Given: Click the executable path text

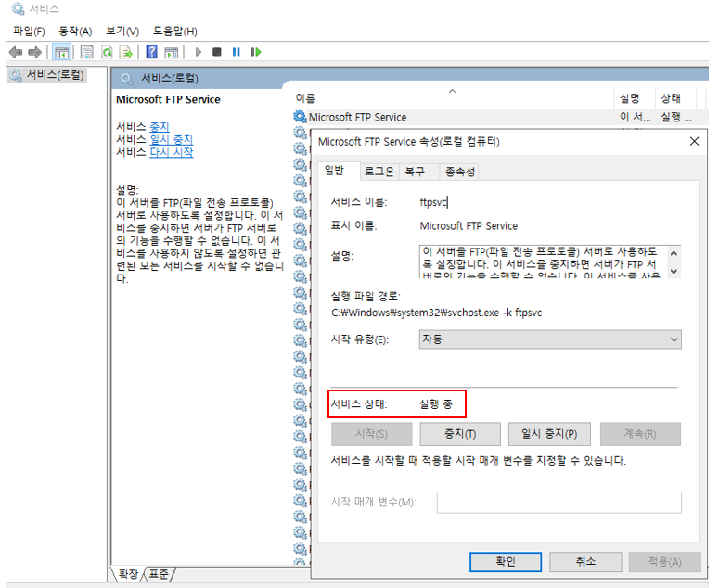Looking at the screenshot, I should (436, 313).
